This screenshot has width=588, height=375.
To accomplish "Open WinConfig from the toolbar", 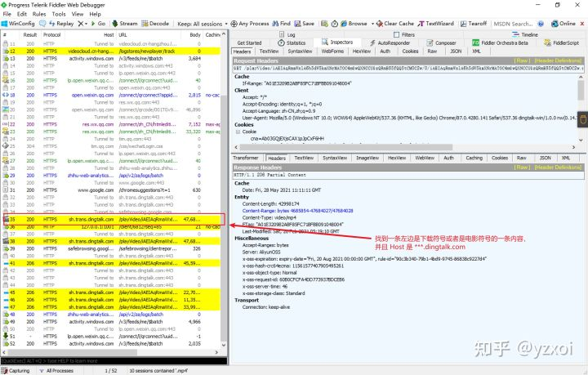I will [x=18, y=24].
